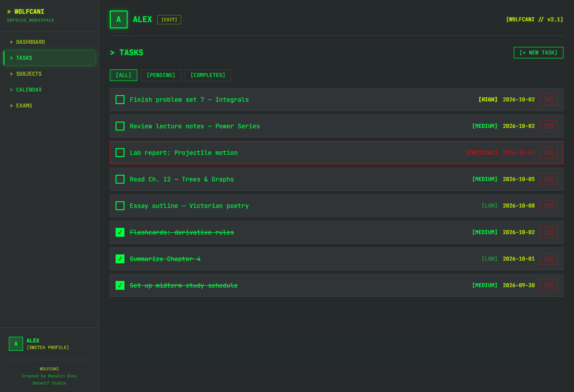Create a new task with + NEW TASK
Image resolution: width=574 pixels, height=392 pixels.
[539, 53]
